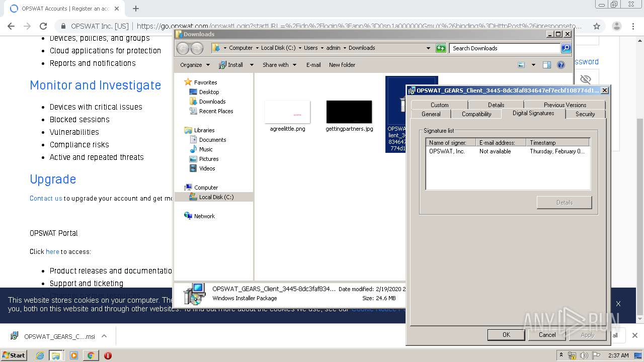Screen dimensions: 644x362
Task: Click E-mail in Explorer toolbar
Action: point(313,65)
